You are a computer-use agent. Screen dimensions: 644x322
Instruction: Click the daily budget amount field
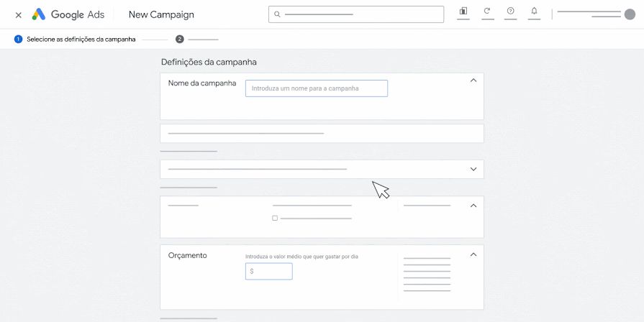tap(268, 272)
